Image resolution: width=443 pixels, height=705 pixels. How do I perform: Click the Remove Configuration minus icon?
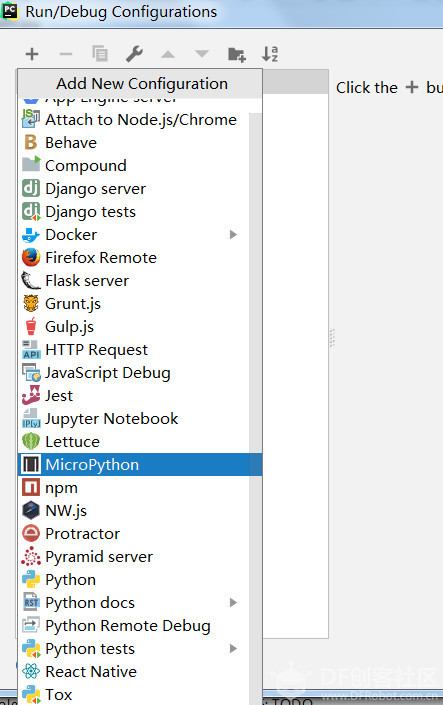(66, 54)
